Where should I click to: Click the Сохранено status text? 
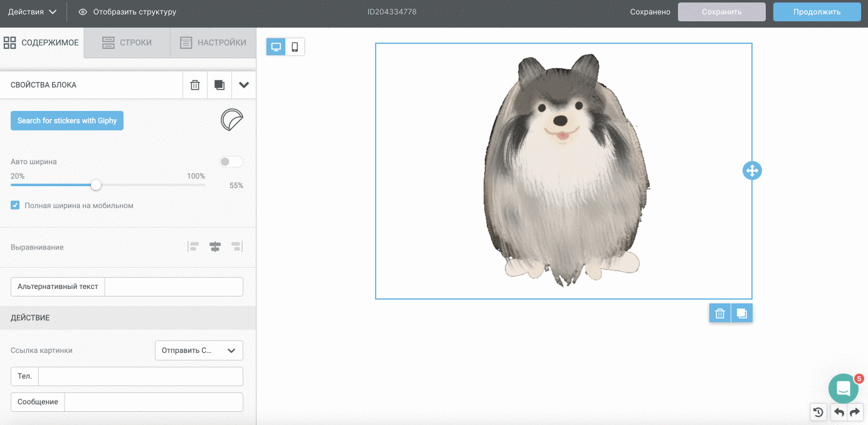pos(650,12)
